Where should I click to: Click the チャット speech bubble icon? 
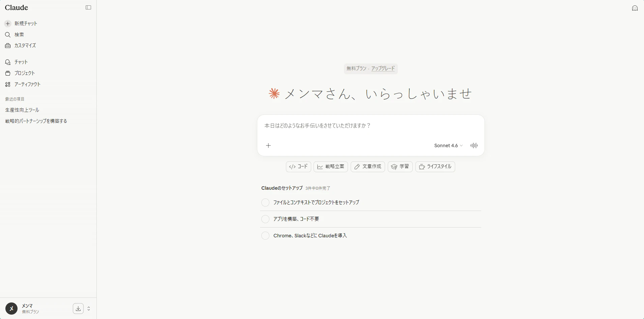click(x=8, y=62)
